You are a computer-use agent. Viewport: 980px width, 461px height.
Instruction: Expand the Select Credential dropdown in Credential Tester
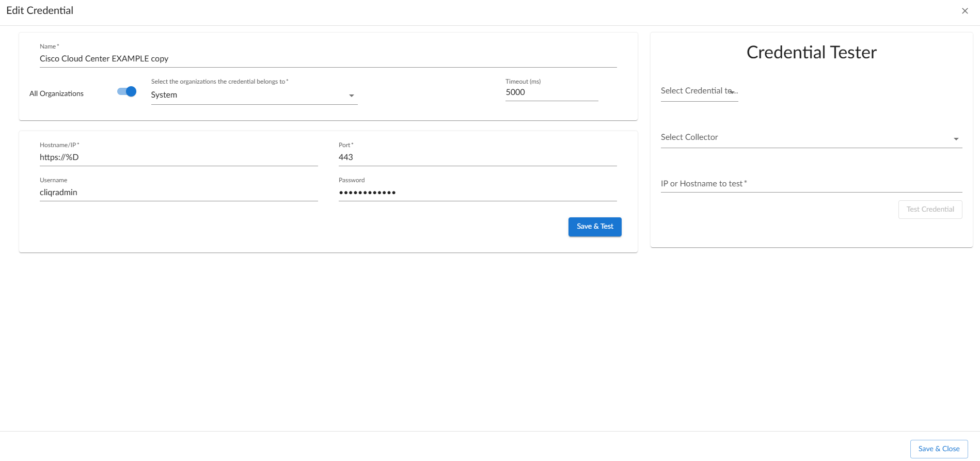click(699, 91)
